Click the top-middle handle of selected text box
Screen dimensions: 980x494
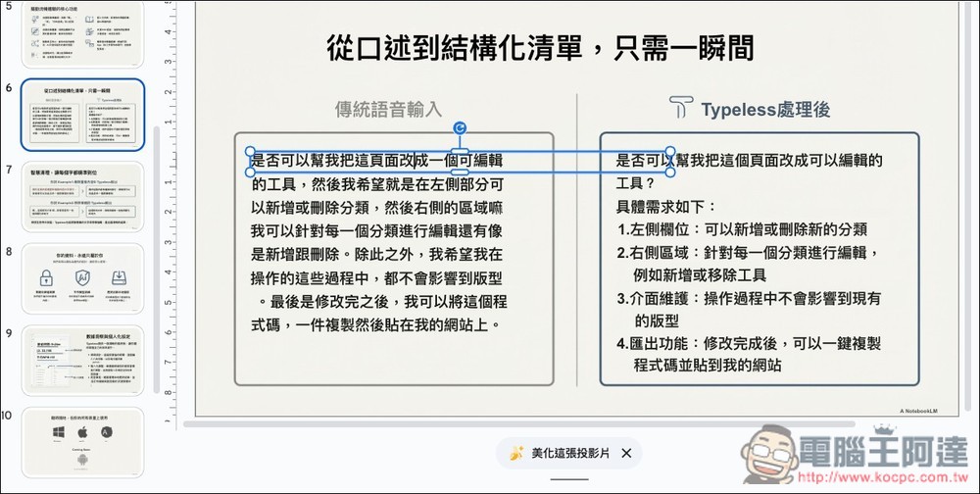click(x=460, y=151)
